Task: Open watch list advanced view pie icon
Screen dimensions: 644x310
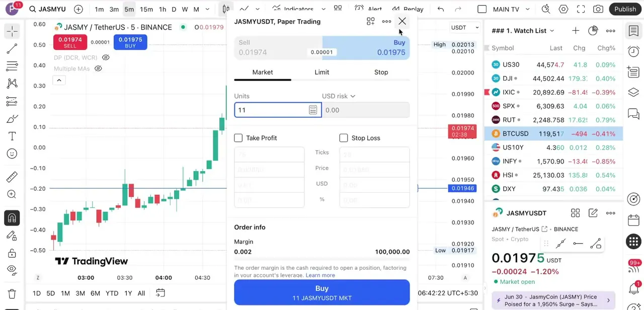Action: coord(593,31)
